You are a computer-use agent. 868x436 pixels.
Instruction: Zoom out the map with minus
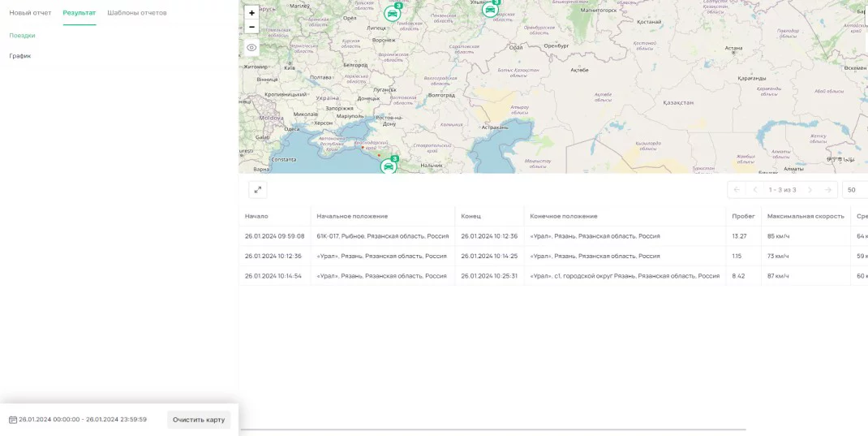coord(251,27)
